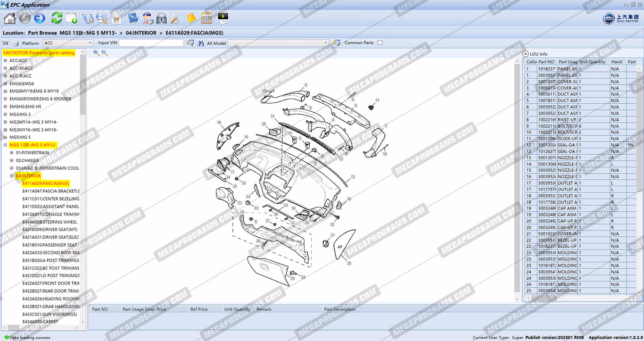The image size is (644, 341).
Task: Open the shopping cart icon
Action: pyautogui.click(x=6, y=43)
